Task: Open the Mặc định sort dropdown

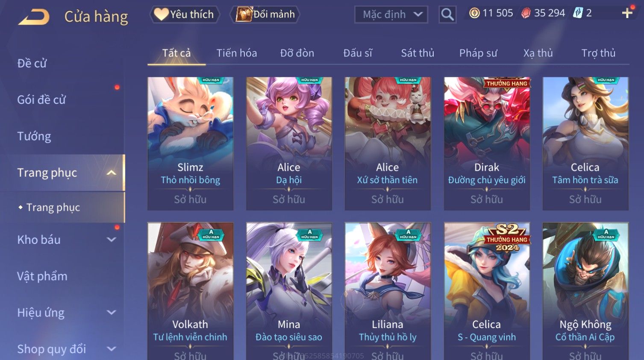Action: 391,15
